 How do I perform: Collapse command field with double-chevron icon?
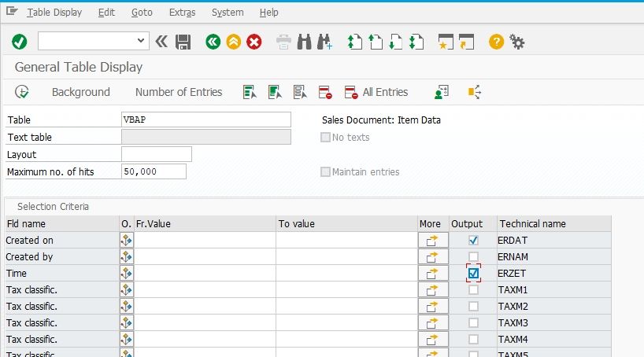pos(161,42)
